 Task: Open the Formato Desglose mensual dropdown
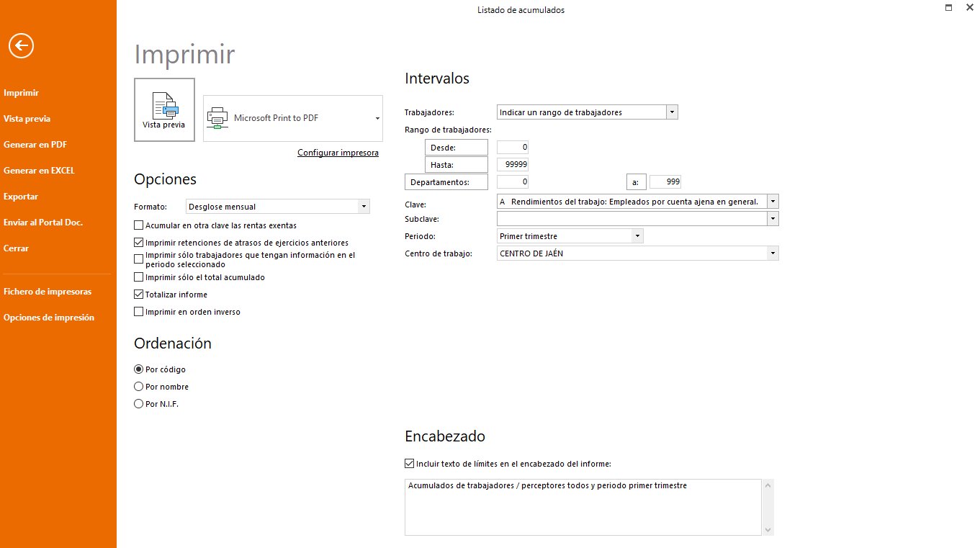364,207
